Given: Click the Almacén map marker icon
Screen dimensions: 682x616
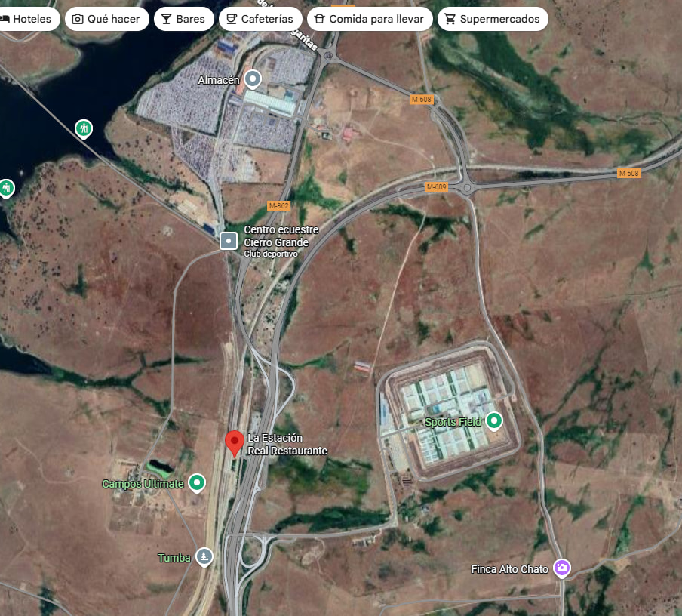Looking at the screenshot, I should pos(253,79).
